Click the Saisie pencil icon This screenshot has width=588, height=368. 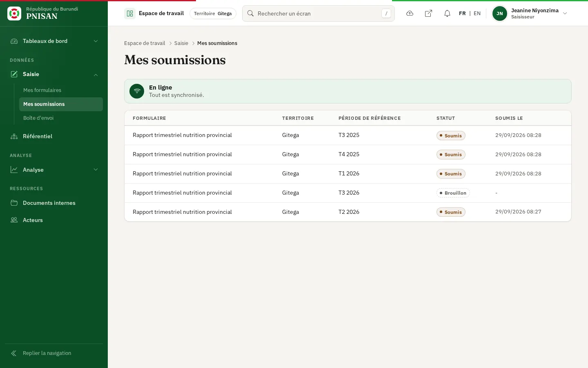[14, 74]
